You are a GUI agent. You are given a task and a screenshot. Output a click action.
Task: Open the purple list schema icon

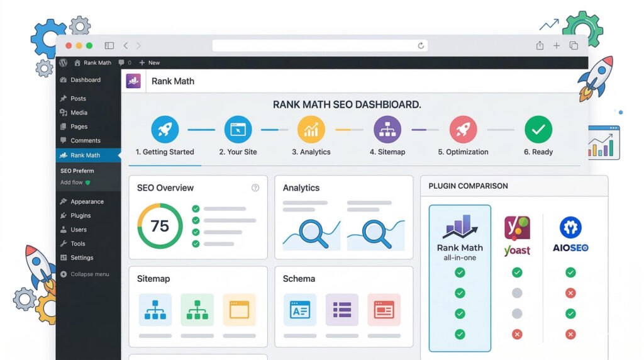click(x=342, y=310)
